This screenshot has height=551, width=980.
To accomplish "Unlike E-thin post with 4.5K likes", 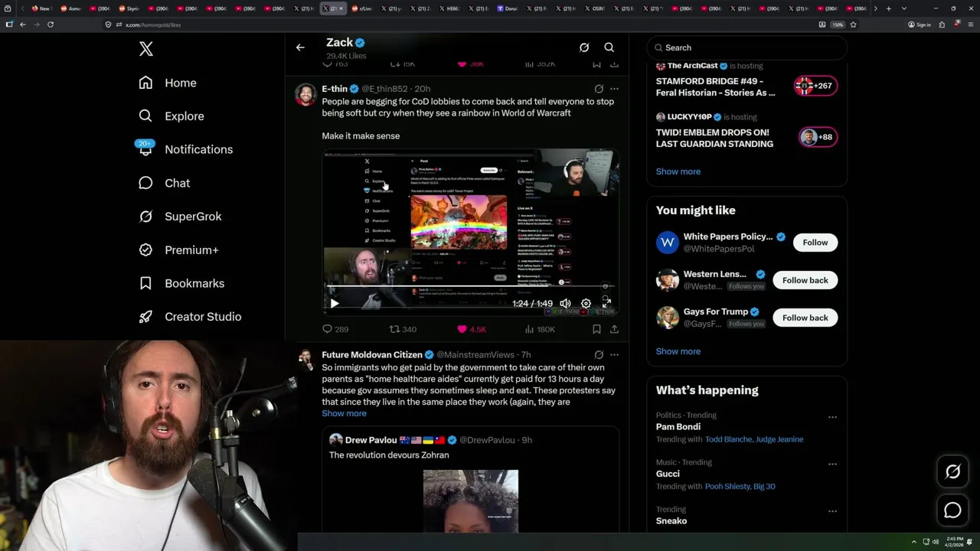I will (x=472, y=329).
